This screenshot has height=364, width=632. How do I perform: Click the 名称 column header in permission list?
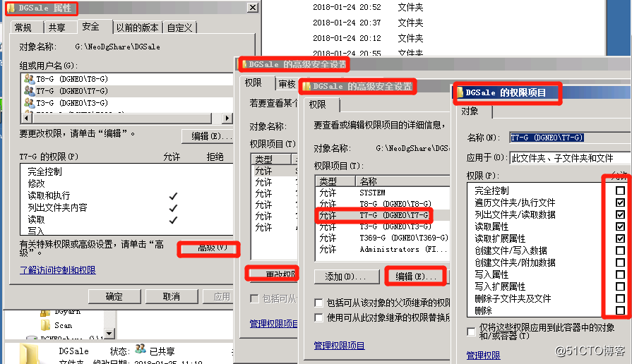click(x=403, y=181)
